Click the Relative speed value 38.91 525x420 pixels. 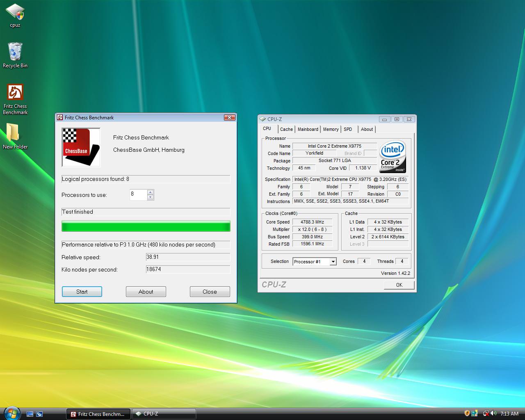(x=188, y=257)
